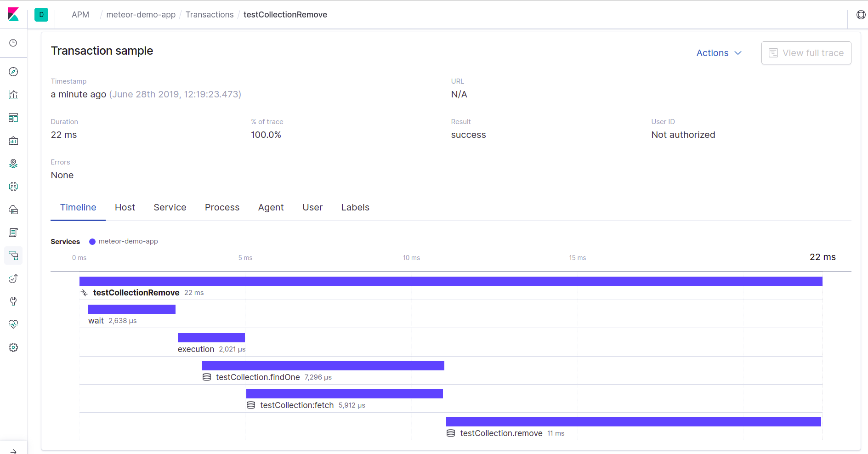Click the 'success' result value
This screenshot has height=454, width=868.
pos(468,135)
